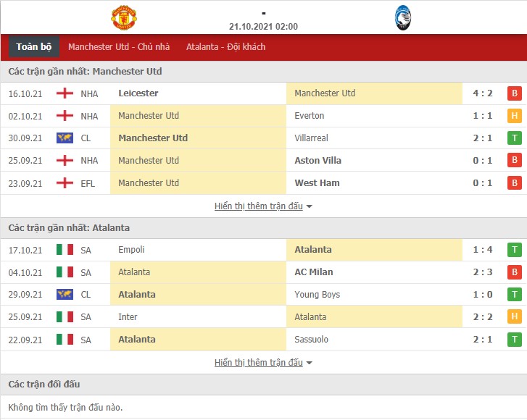Open the Aston Villa match row
The height and width of the screenshot is (420, 527).
coord(264,161)
